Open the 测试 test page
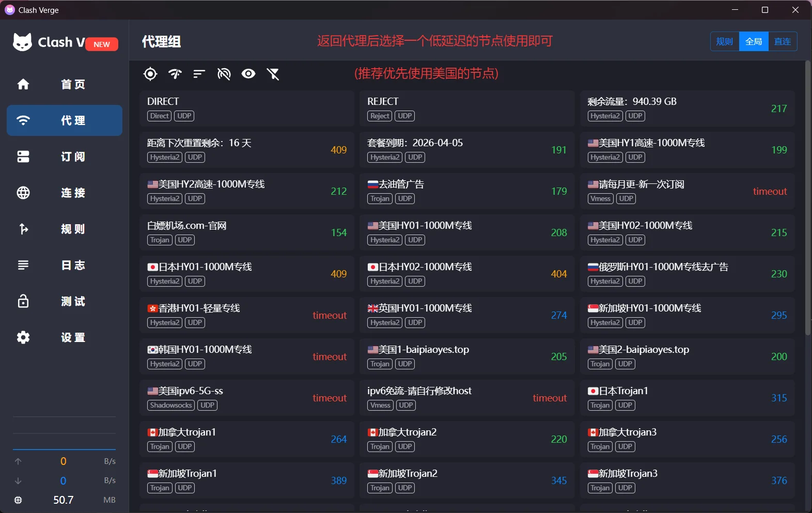 65,301
